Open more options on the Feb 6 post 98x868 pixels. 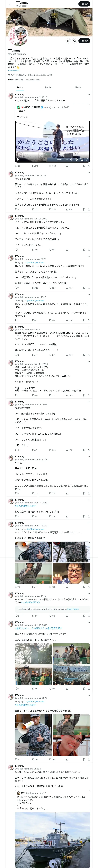[x=89, y=327]
